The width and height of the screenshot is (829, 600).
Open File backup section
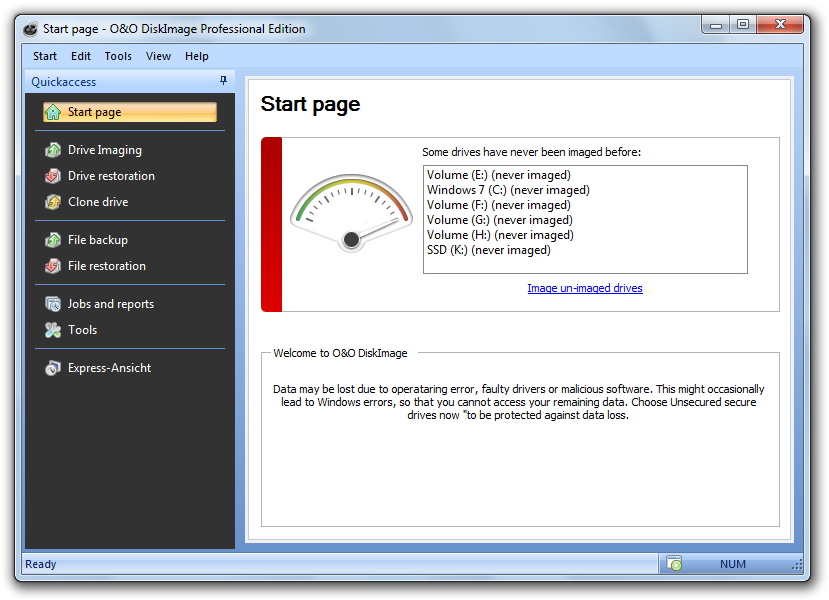98,240
